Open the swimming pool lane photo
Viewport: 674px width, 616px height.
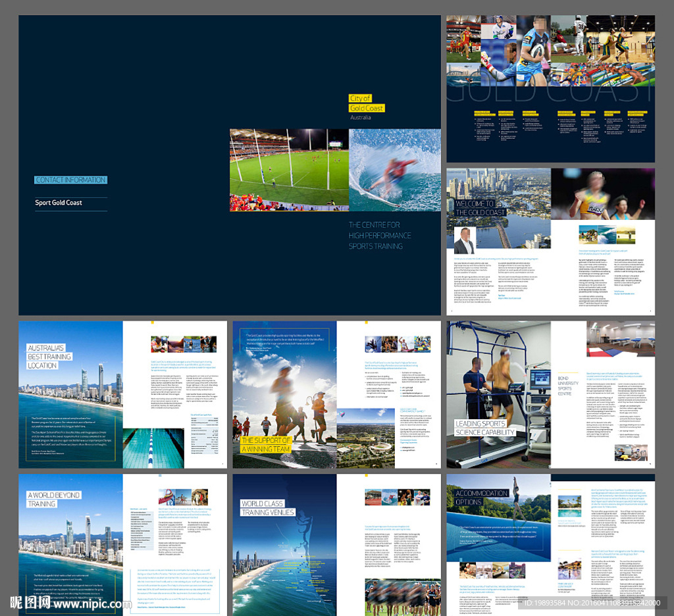point(153,448)
